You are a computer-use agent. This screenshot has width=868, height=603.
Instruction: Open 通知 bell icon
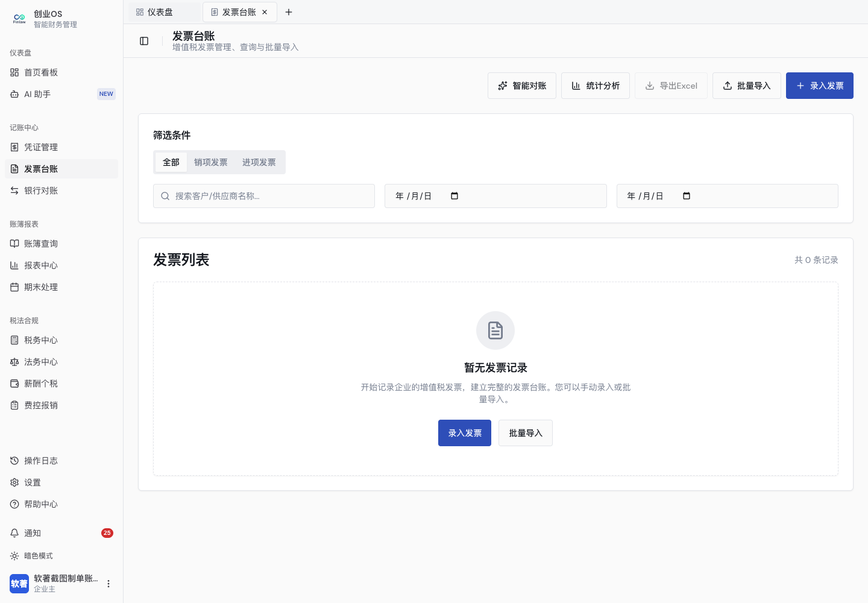[x=14, y=533]
